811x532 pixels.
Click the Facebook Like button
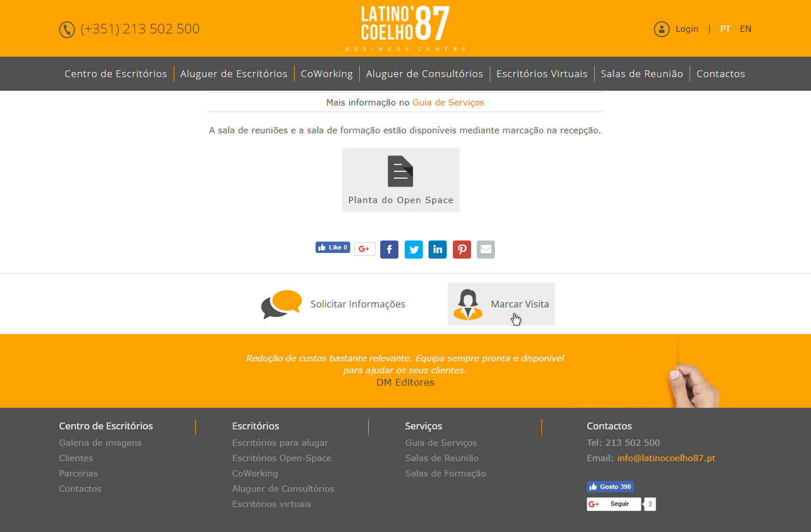point(333,247)
